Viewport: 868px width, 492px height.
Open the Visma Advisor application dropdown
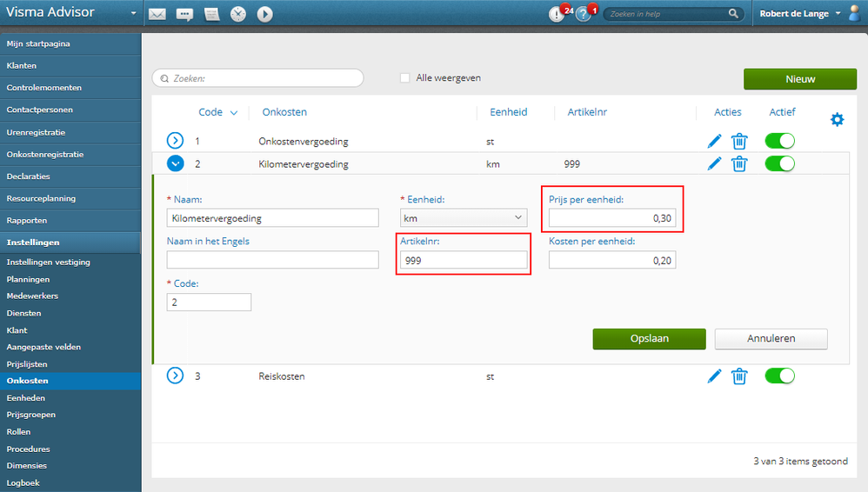[133, 13]
